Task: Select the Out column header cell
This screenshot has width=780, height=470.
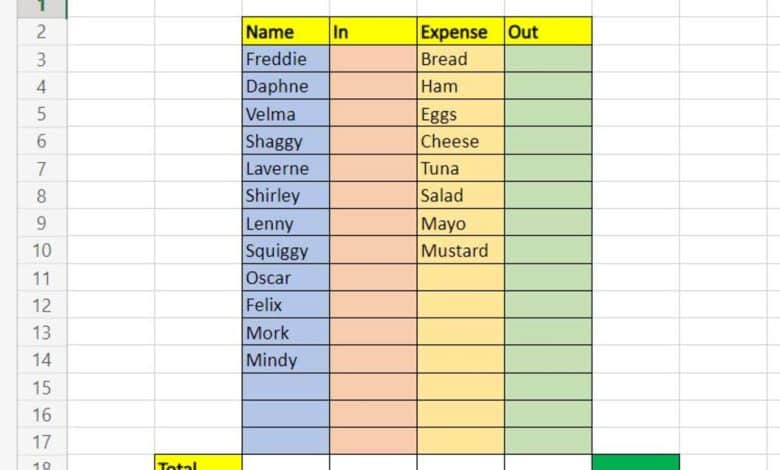Action: point(547,31)
